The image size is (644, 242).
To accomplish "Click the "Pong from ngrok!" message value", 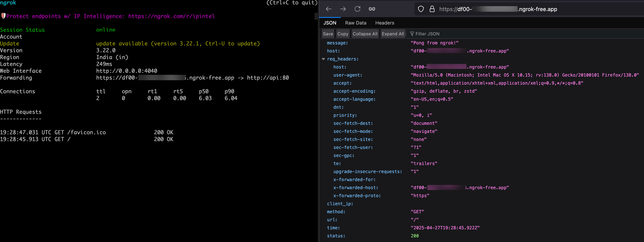I will coord(435,43).
